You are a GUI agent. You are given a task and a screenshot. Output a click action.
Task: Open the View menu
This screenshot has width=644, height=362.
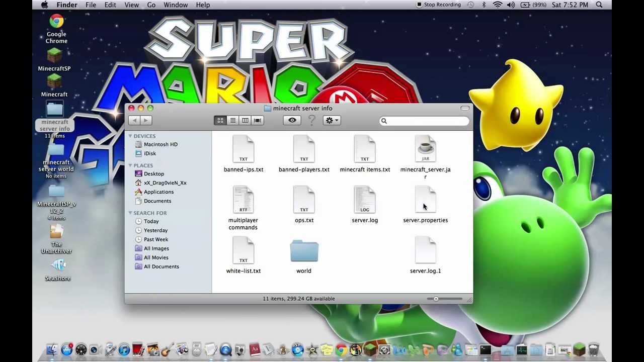[x=132, y=5]
